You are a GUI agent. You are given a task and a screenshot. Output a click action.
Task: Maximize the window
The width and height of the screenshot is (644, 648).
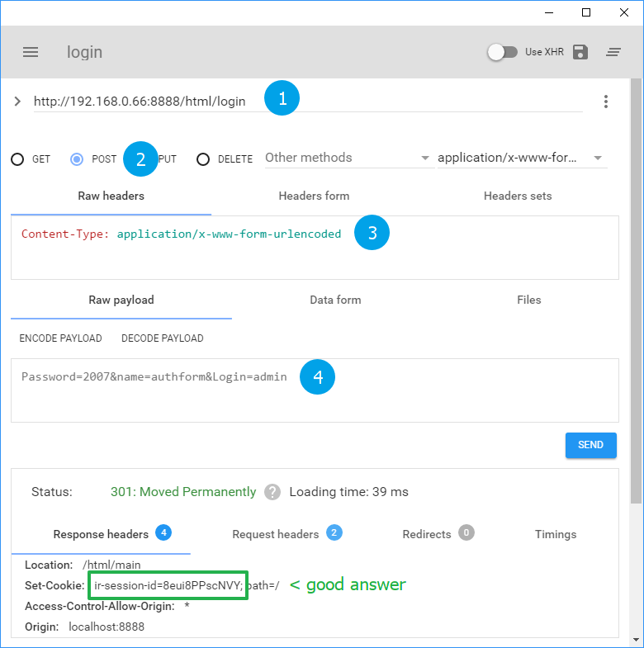tap(586, 13)
